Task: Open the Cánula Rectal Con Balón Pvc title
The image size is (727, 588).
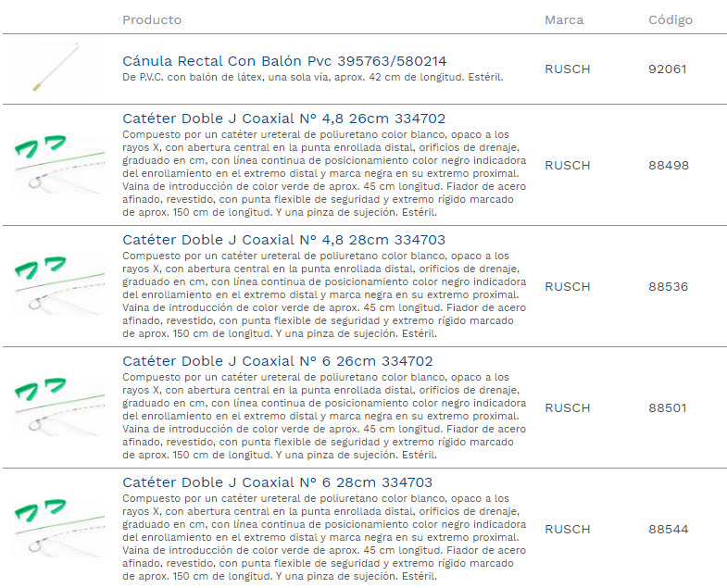Action: tap(284, 61)
